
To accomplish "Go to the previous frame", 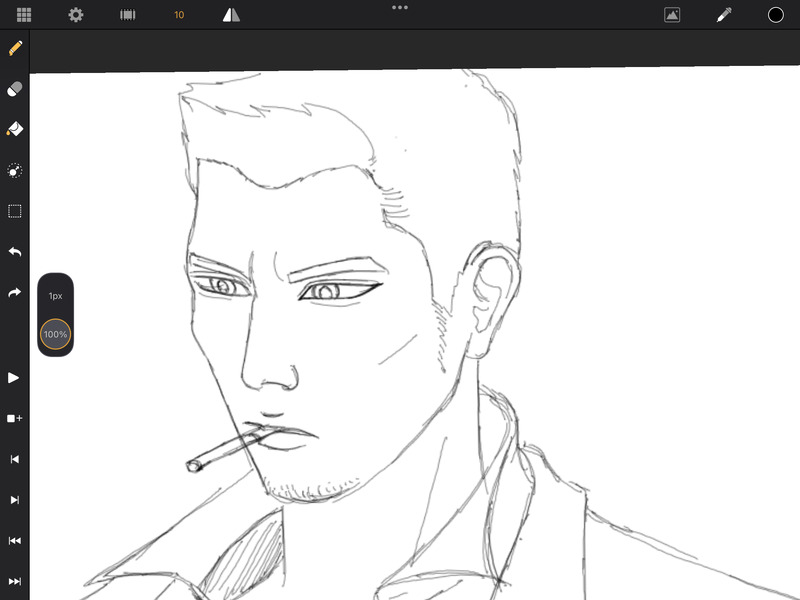I will [x=15, y=459].
